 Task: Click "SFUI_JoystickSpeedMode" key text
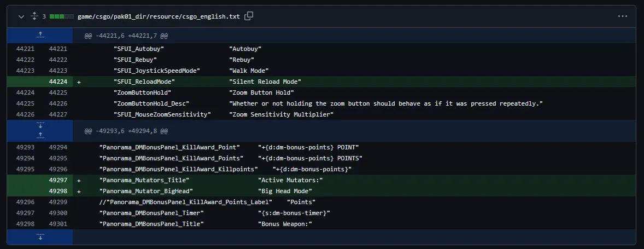pos(157,71)
